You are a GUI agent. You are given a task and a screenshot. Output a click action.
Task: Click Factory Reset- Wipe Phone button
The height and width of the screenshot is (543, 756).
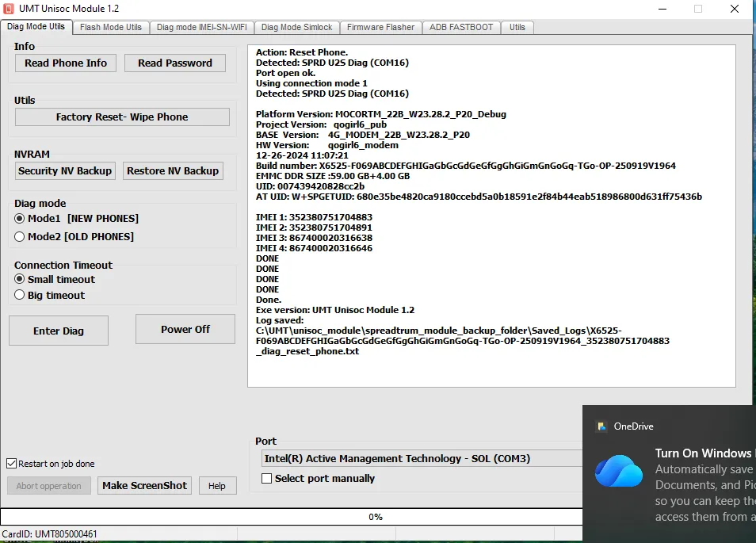click(122, 117)
